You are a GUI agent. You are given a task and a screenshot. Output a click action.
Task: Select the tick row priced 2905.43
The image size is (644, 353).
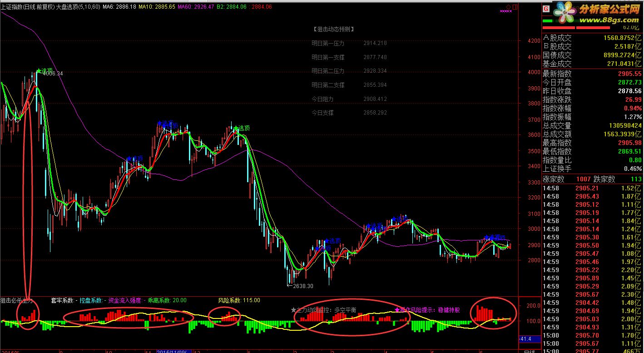[x=593, y=196]
